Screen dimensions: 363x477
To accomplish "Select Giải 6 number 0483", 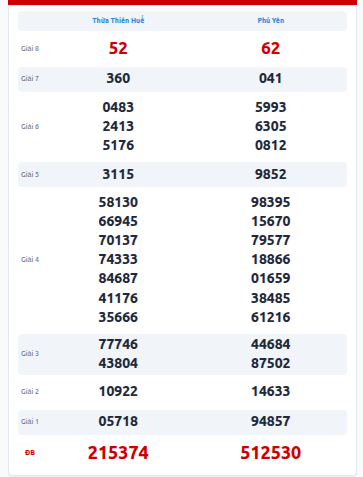I will click(118, 107).
